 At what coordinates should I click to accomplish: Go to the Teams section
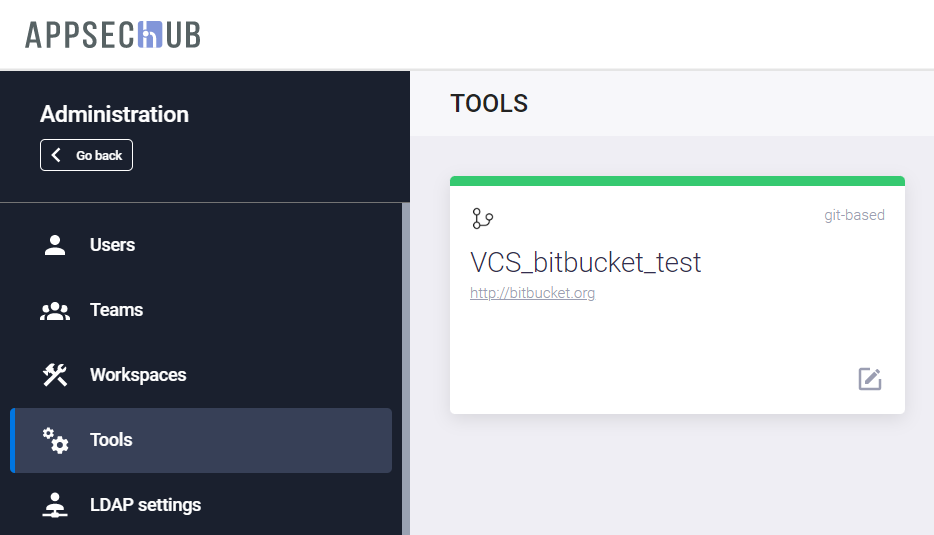[x=116, y=310]
